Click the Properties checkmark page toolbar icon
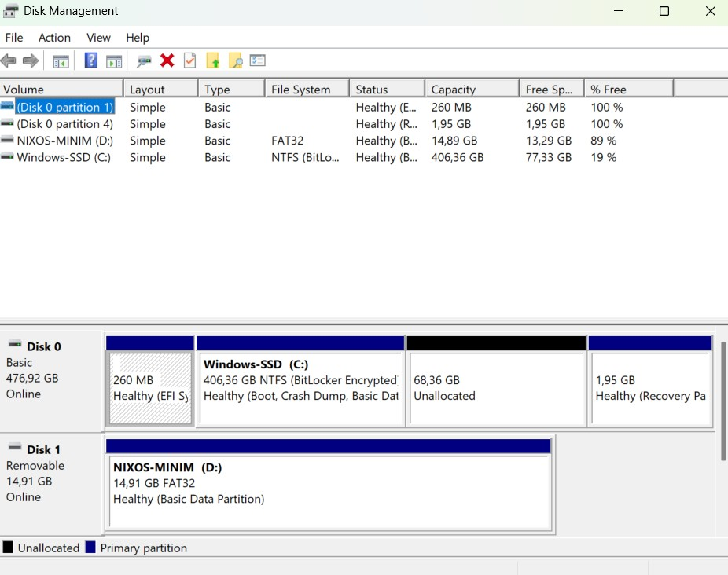The width and height of the screenshot is (728, 575). (189, 60)
